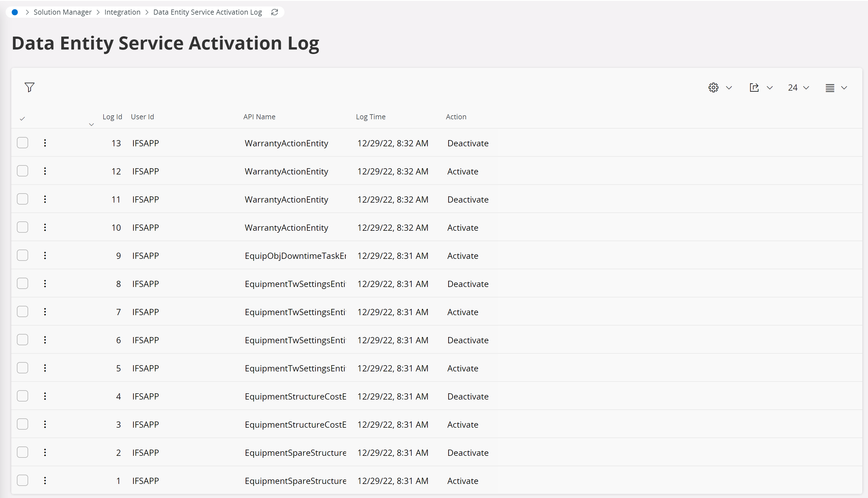This screenshot has height=498, width=868.
Task: Navigate to Integration breadcrumb
Action: pyautogui.click(x=122, y=12)
